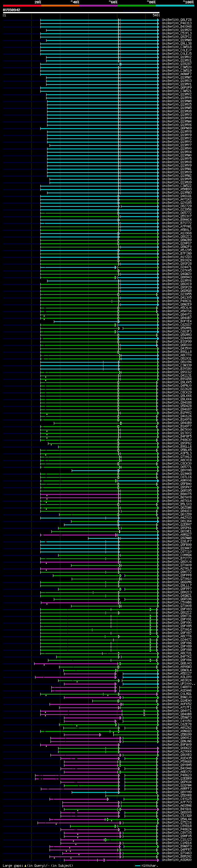Viewport: 197px width, 868px height.
Task: Click the green ~80% identity legend segment
Action: pyautogui.click(x=137, y=6)
